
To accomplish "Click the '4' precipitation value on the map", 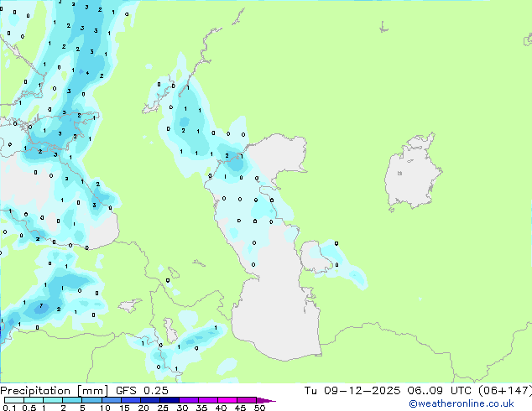I will tap(87, 73).
